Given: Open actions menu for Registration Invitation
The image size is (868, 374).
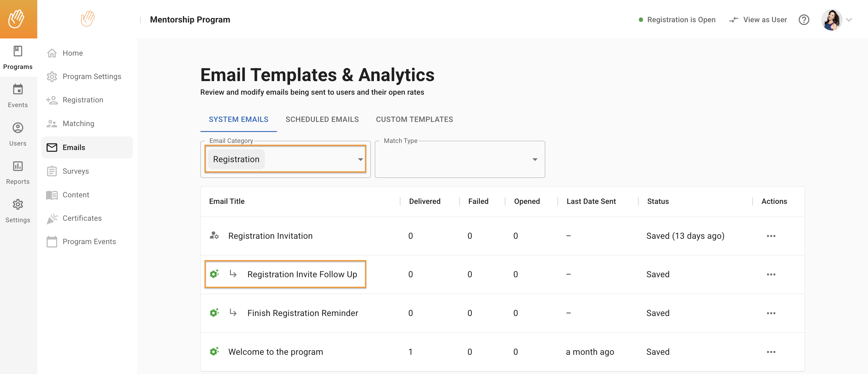Looking at the screenshot, I should coord(771,236).
